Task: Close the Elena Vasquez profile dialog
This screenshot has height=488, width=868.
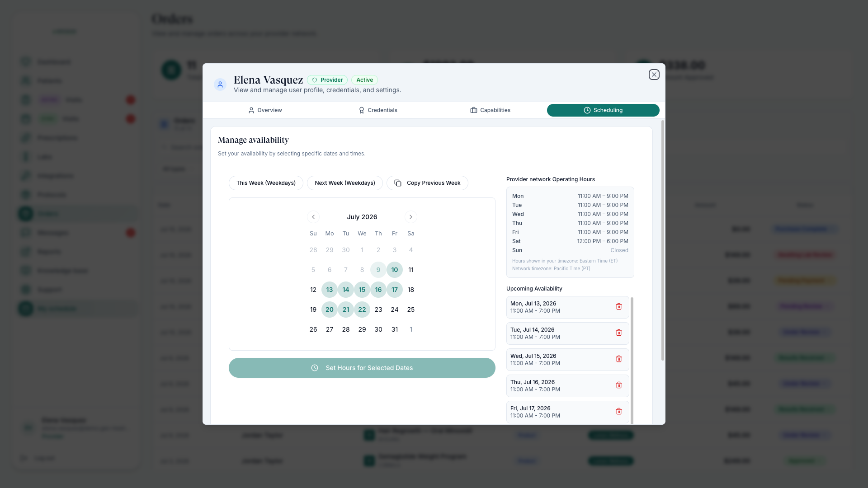Action: [x=654, y=75]
